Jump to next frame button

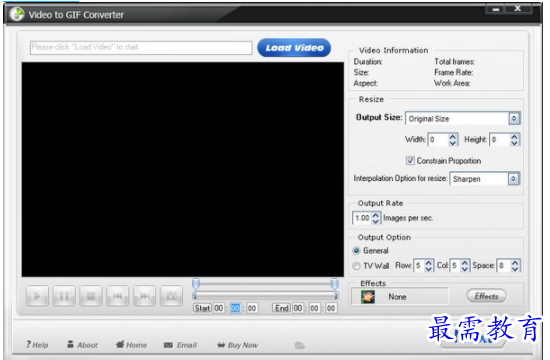tap(145, 296)
